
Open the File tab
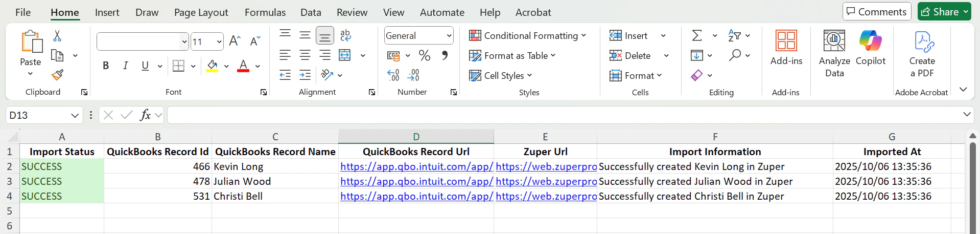coord(23,12)
